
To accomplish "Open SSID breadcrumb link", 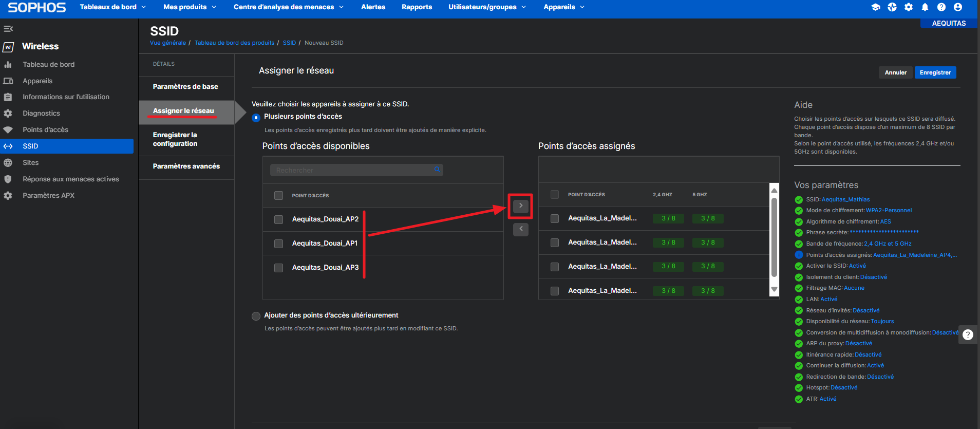I will (x=289, y=43).
